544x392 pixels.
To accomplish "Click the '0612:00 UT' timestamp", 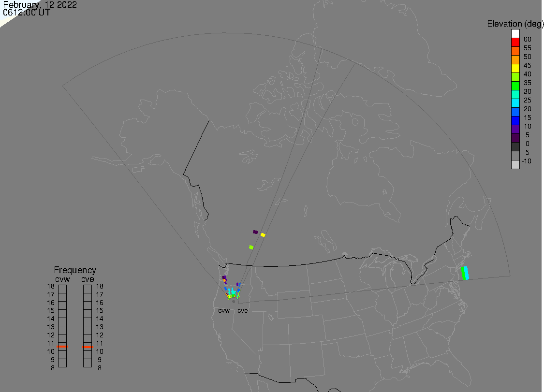I will click(27, 13).
